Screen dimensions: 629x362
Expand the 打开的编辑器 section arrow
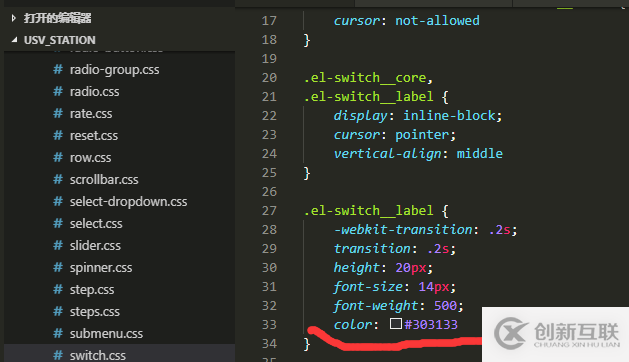tap(14, 18)
